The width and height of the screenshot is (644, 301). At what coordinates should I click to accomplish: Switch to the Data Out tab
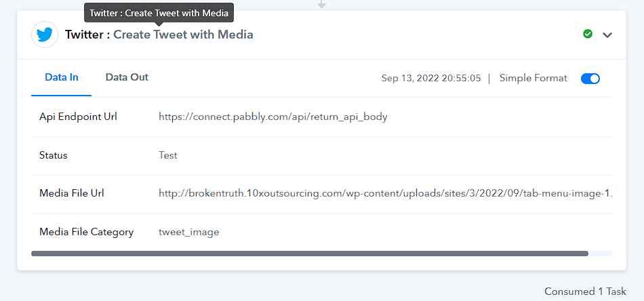(127, 77)
